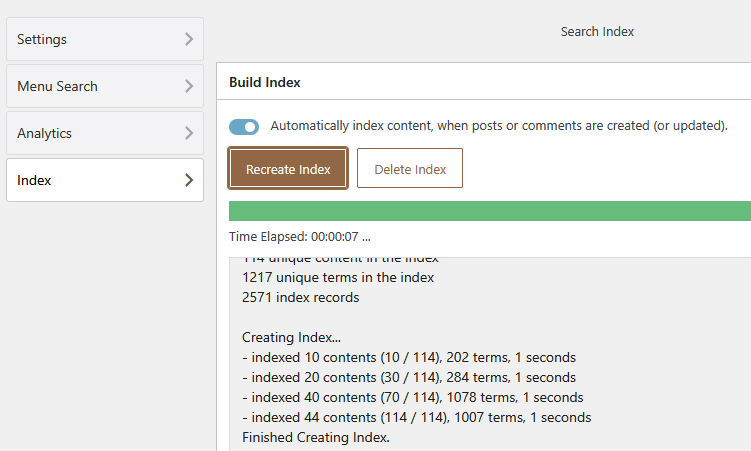Screen dimensions: 751x451
Task: Click 'indexed 44 contents' log line
Action: [x=417, y=418]
